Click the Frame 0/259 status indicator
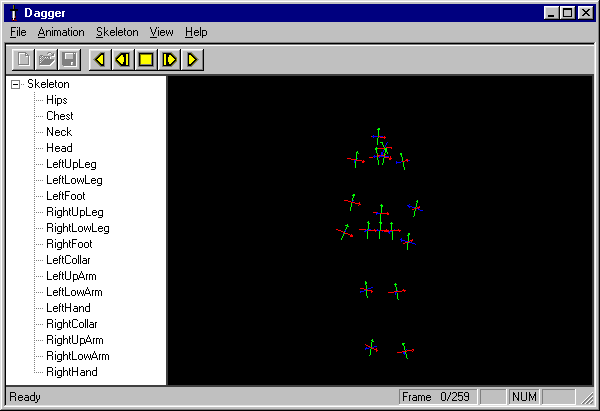The width and height of the screenshot is (600, 411). click(x=438, y=397)
